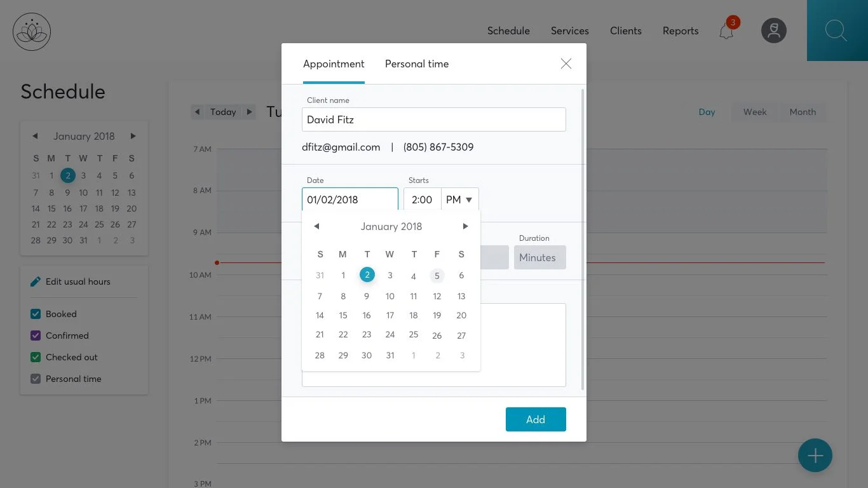The width and height of the screenshot is (868, 488).
Task: Click the dialog's vertical scrollbar
Action: pyautogui.click(x=583, y=240)
